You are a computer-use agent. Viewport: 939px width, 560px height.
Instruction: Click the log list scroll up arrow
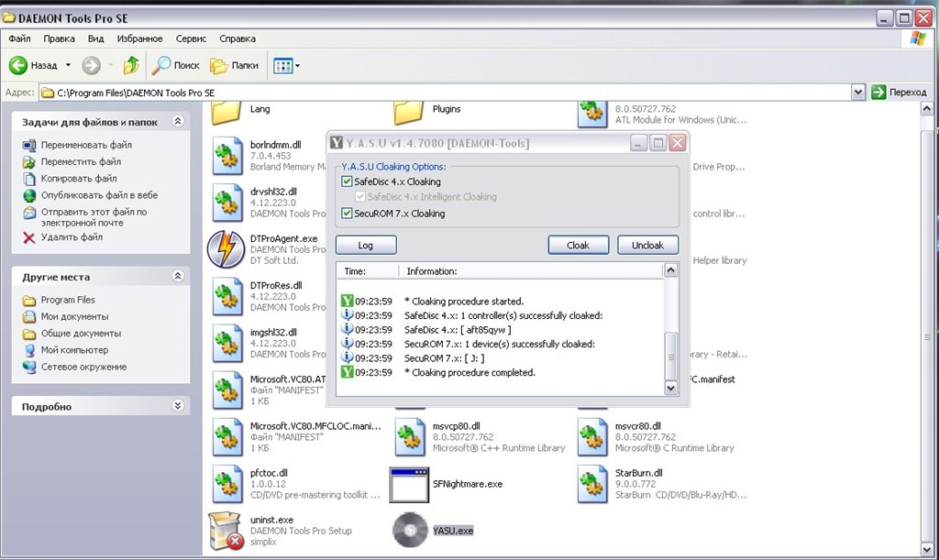(x=671, y=269)
